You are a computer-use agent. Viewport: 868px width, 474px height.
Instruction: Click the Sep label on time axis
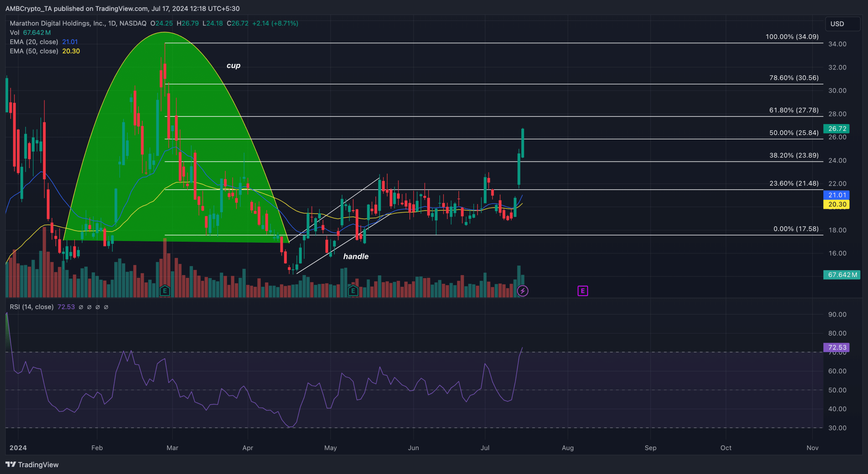point(650,448)
